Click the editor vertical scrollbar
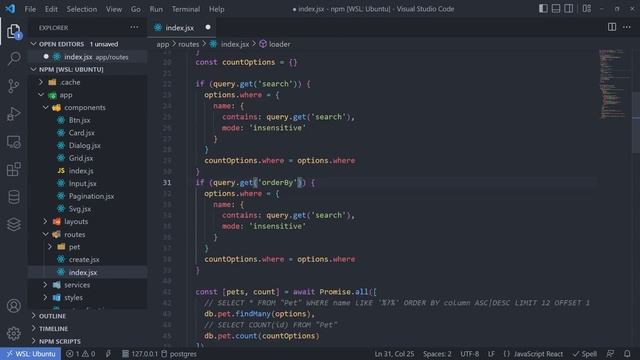 (636, 122)
